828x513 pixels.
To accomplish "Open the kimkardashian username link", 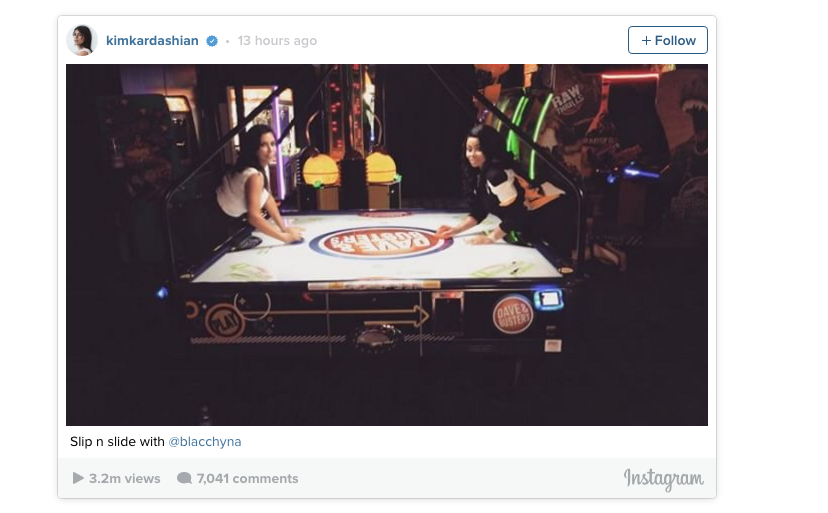I will (x=152, y=41).
